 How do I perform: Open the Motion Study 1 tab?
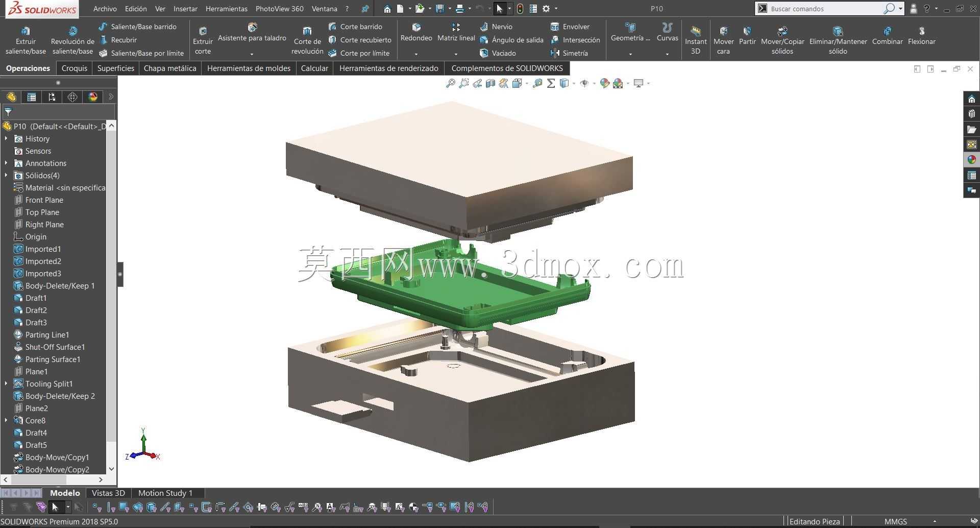(165, 493)
